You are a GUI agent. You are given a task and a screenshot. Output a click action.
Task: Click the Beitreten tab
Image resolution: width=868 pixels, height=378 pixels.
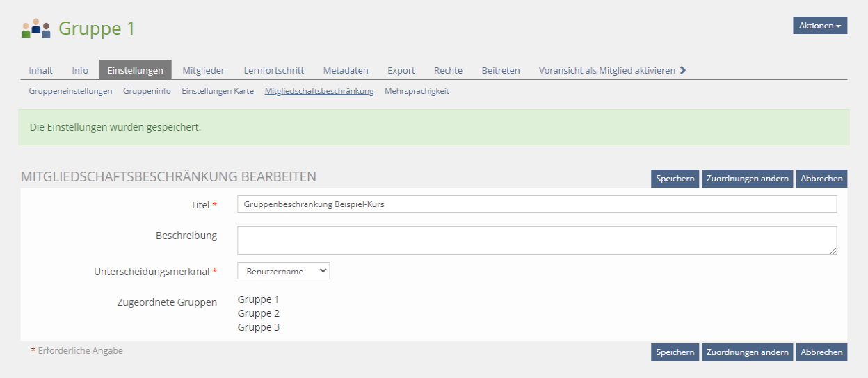coord(501,70)
